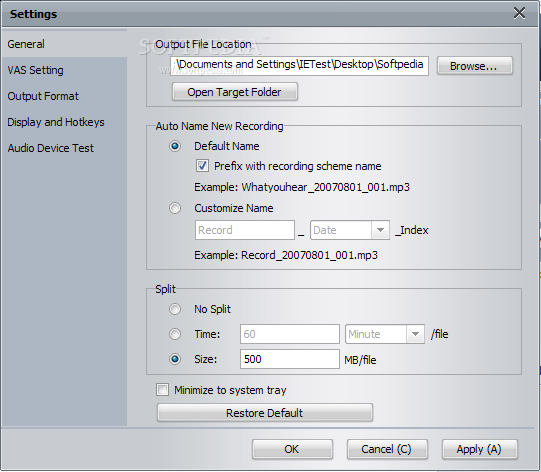Viewport: 541px width, 472px height.
Task: Select the Time split radio option
Action: 175,334
